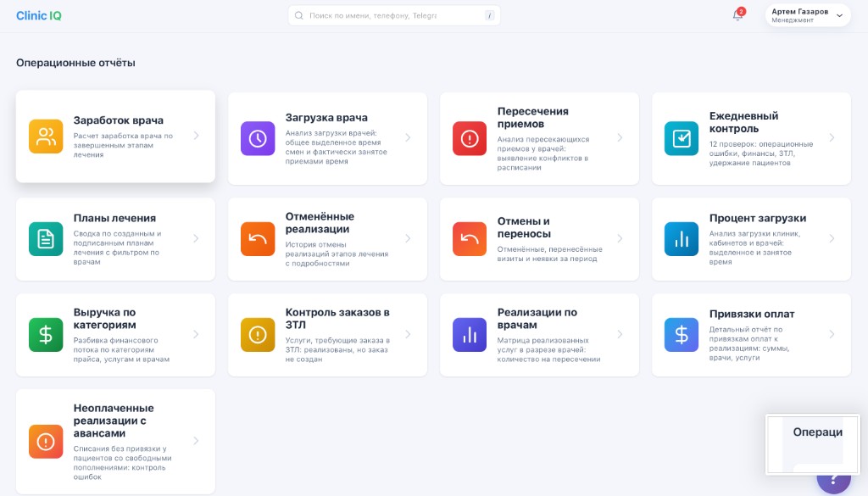Viewport: 868px width, 496px height.
Task: Select the clock icon on Загрузка врача card
Action: (x=257, y=137)
